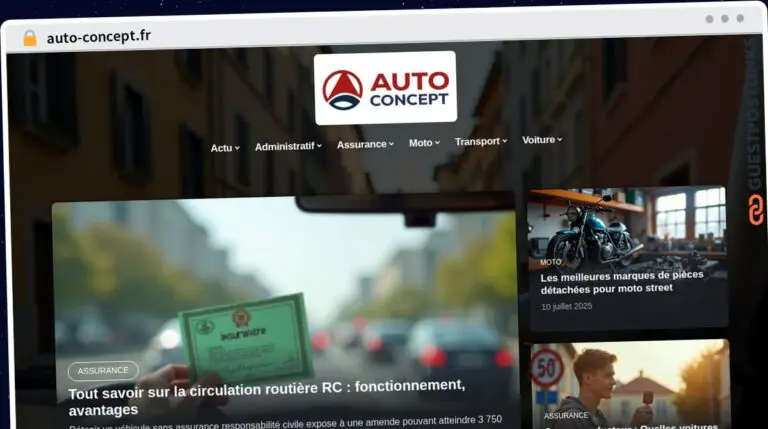Click the ASSURANCE label on driver article
The image size is (768, 429).
(x=566, y=415)
